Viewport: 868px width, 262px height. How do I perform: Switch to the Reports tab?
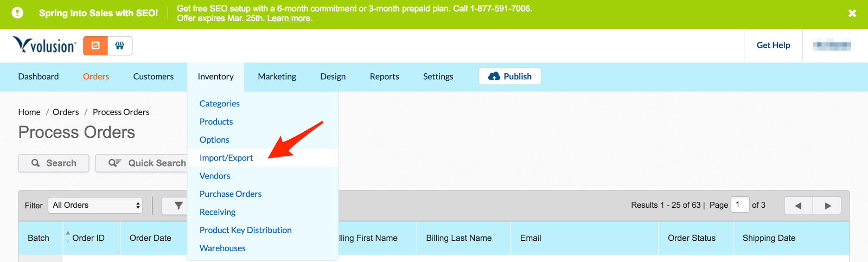384,76
